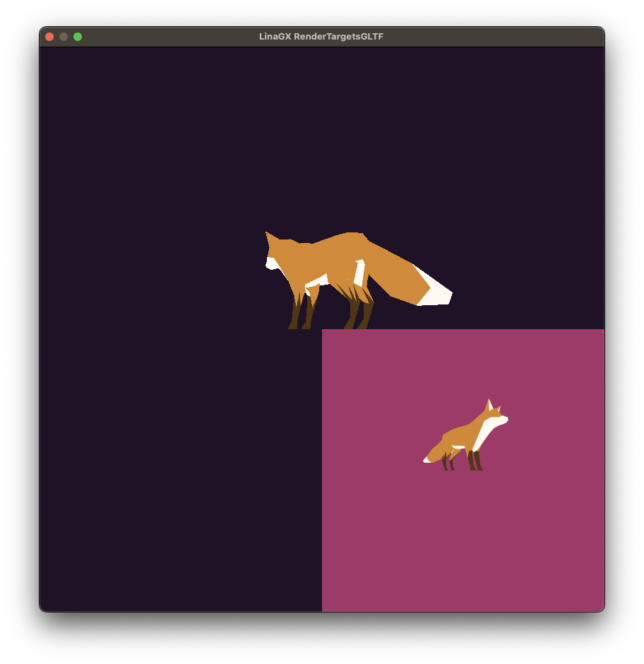Click the gray minimize button in title bar
This screenshot has width=644, height=664.
tap(64, 37)
